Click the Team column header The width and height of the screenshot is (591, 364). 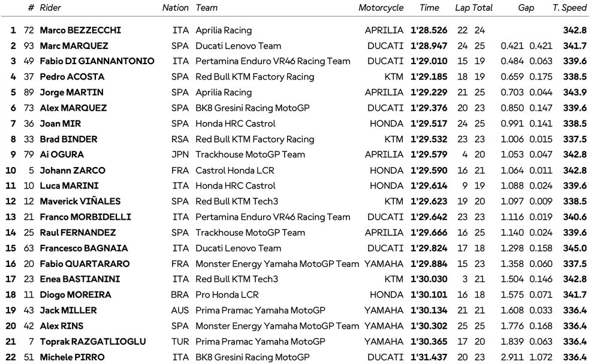click(207, 8)
